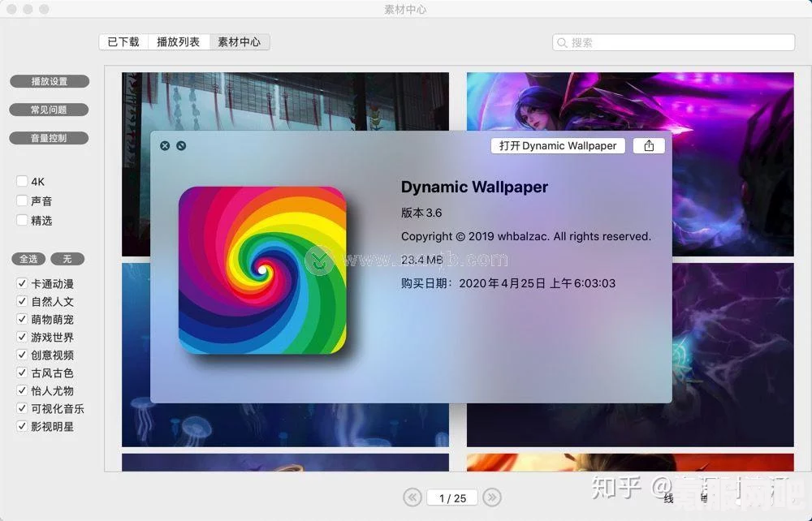Click the 1 / 25 page number field
The width and height of the screenshot is (812, 521).
point(452,498)
